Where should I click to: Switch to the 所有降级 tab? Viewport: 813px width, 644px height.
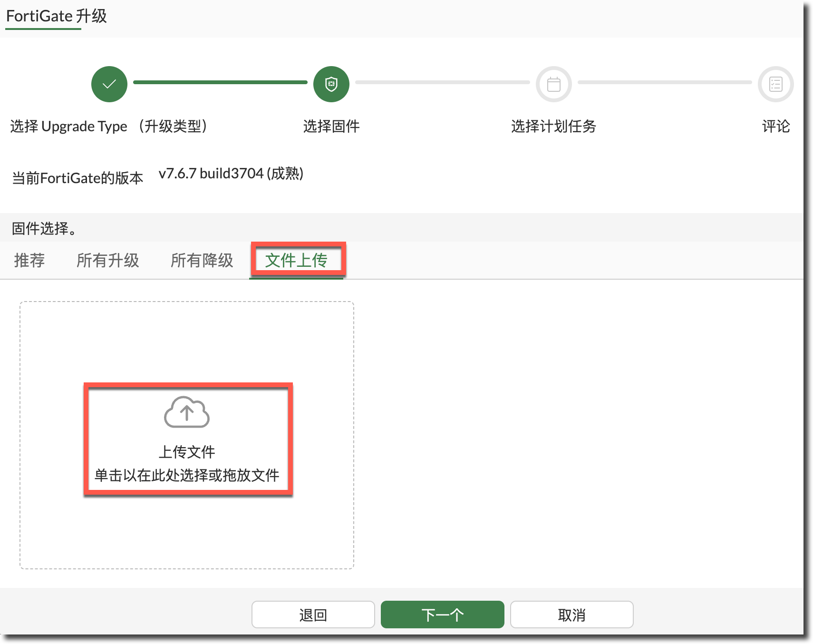(202, 260)
